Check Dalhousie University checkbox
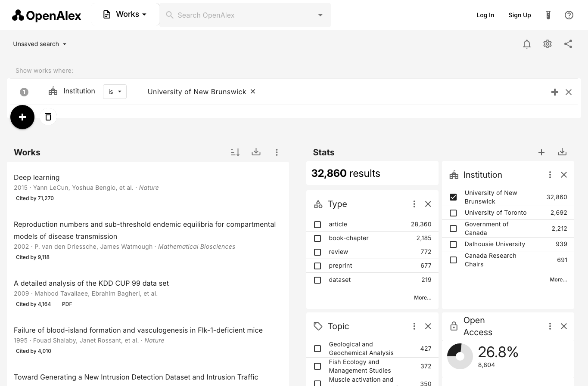The width and height of the screenshot is (588, 386). 453,244
